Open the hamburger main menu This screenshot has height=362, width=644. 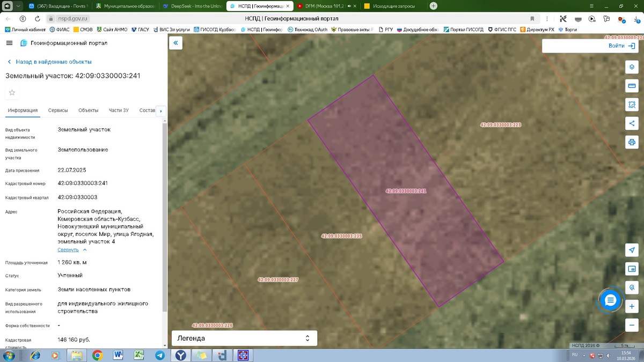(9, 43)
